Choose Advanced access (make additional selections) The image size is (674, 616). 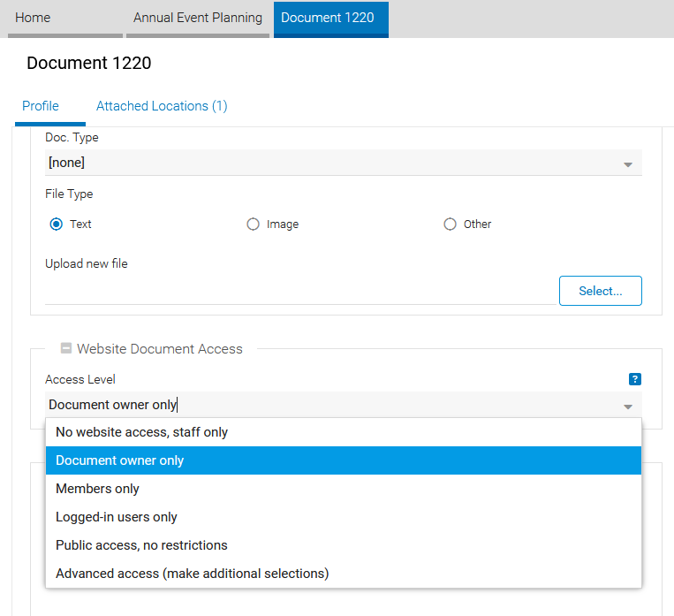coord(343,574)
